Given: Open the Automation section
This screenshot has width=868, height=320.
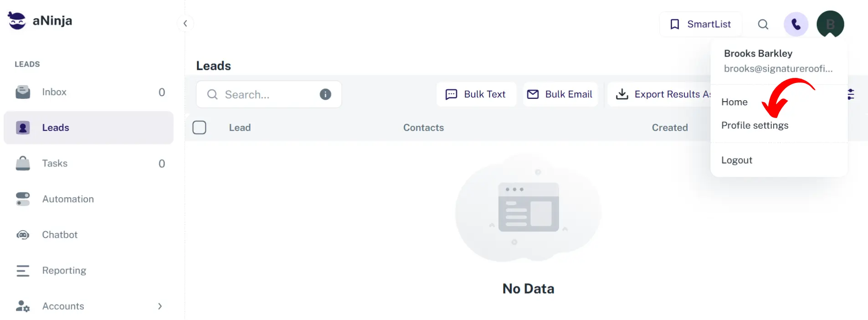Looking at the screenshot, I should (x=68, y=199).
